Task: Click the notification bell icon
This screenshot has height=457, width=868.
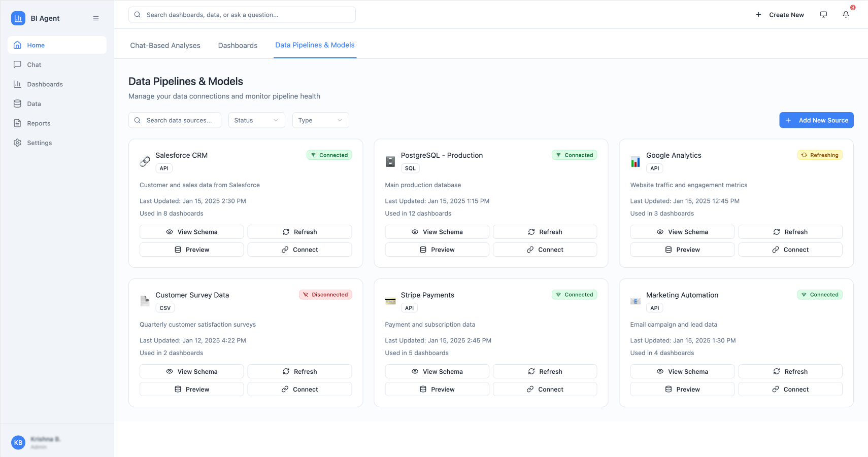Action: pos(846,15)
